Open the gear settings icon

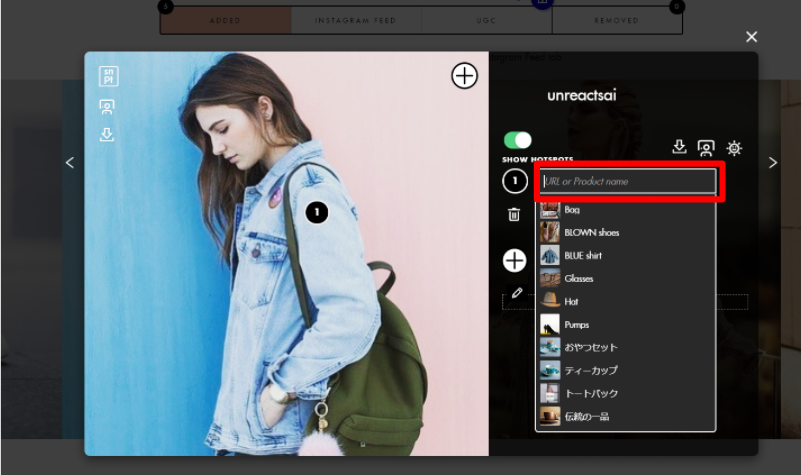coord(734,148)
